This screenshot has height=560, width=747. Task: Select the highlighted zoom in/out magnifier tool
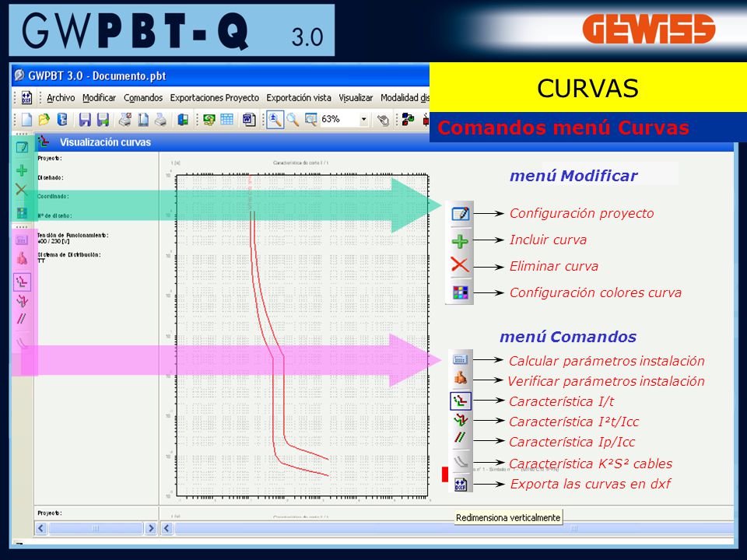[275, 120]
